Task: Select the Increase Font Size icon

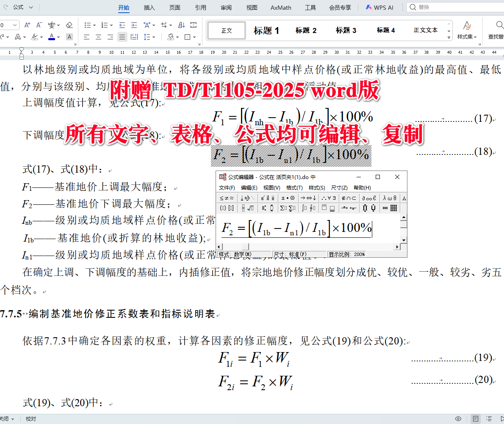Action: (27, 25)
